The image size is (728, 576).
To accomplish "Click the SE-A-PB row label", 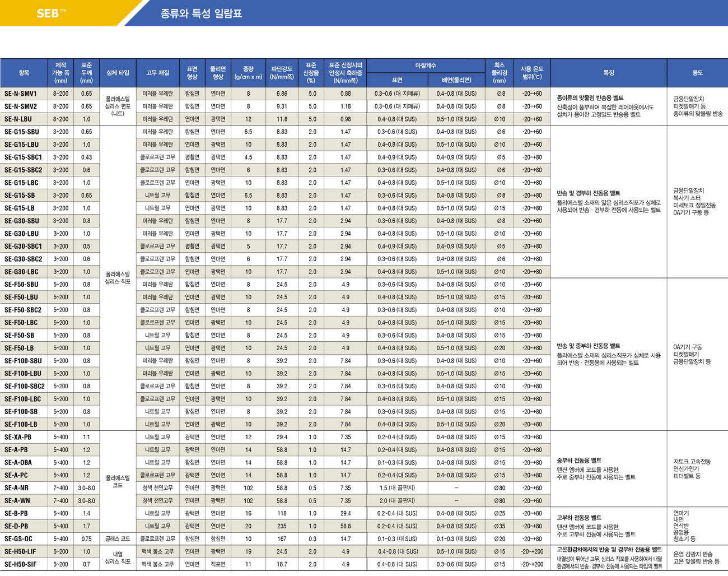I will 16,450.
